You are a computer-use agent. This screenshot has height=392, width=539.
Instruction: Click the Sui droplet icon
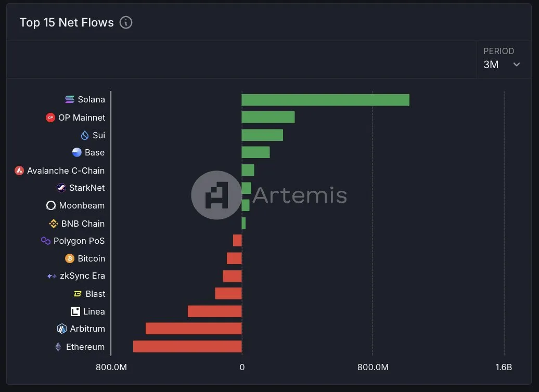coord(85,135)
